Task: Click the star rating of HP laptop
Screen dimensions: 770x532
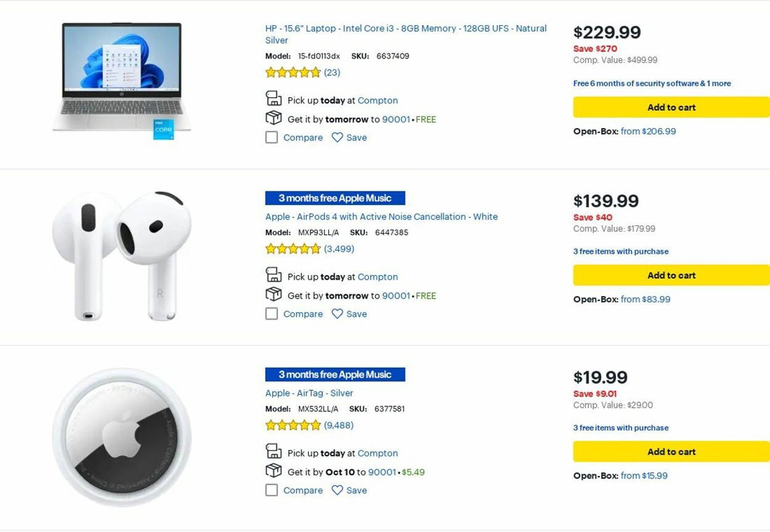Action: click(x=293, y=72)
